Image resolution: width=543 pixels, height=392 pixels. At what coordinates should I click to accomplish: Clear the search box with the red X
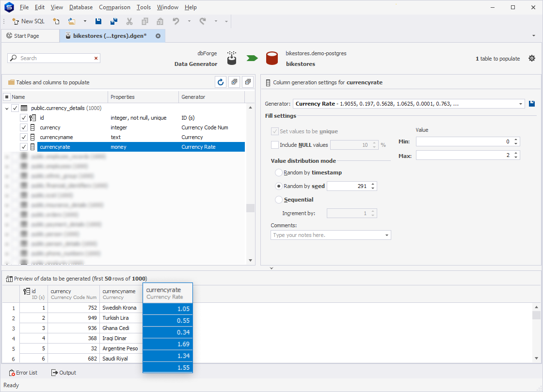96,58
